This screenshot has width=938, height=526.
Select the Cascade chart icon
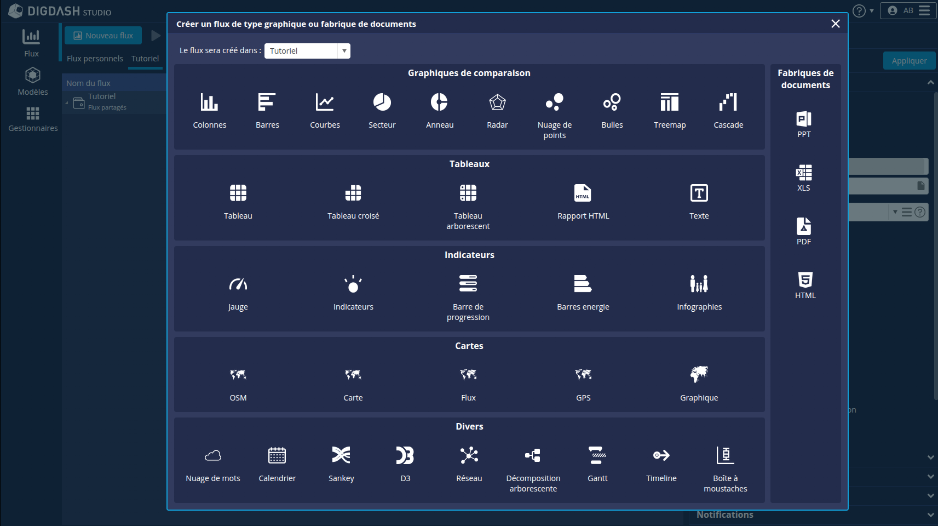(x=728, y=103)
